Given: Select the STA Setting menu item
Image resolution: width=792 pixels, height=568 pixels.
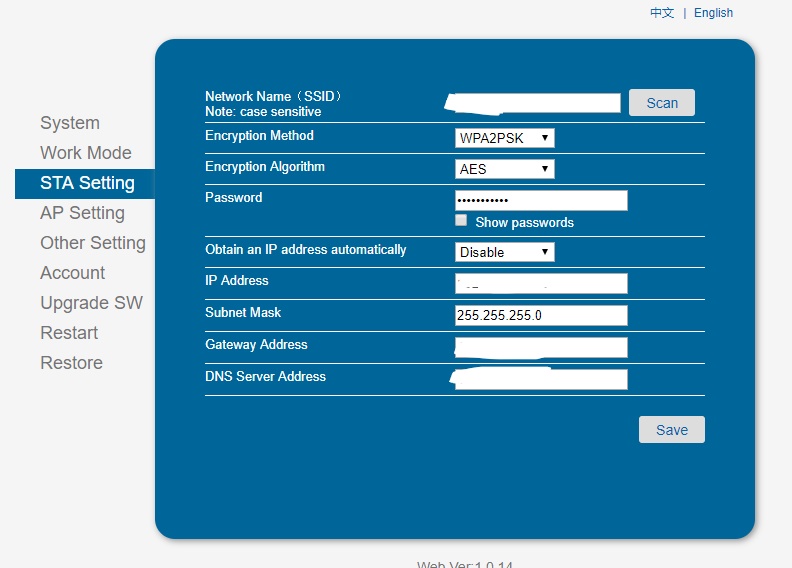Looking at the screenshot, I should [x=87, y=183].
